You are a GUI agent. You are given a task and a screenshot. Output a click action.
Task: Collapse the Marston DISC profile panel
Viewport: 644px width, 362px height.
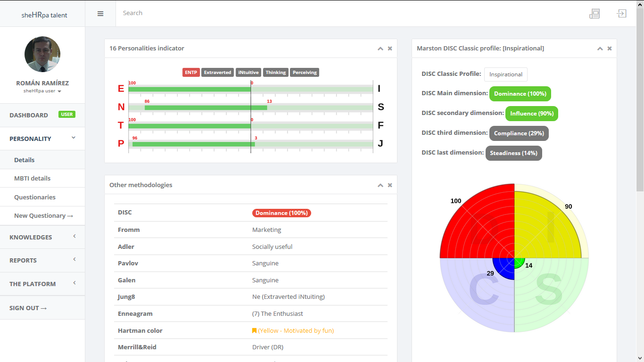pos(600,49)
